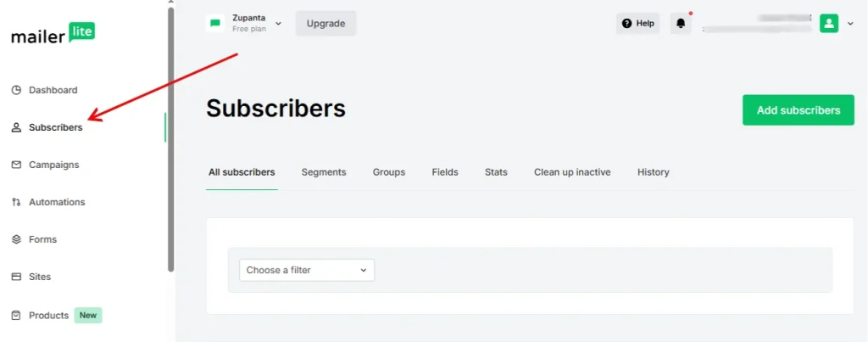Viewport: 868px width, 342px height.
Task: Open the Campaigns envelope icon
Action: point(16,165)
